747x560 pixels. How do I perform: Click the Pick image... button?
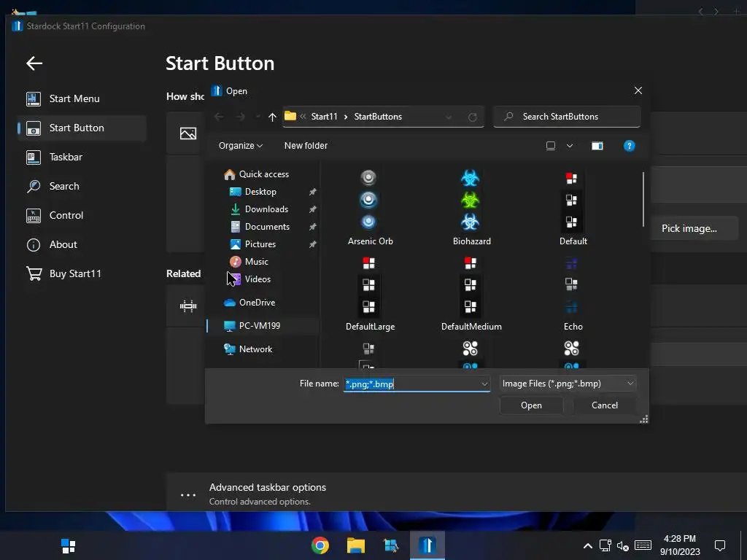pyautogui.click(x=689, y=228)
